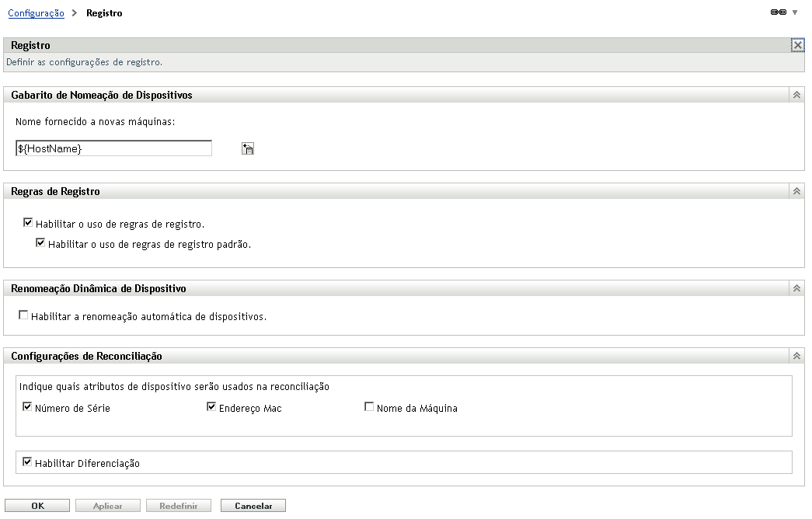Collapse the Configurações de Reconciliação section

click(796, 355)
